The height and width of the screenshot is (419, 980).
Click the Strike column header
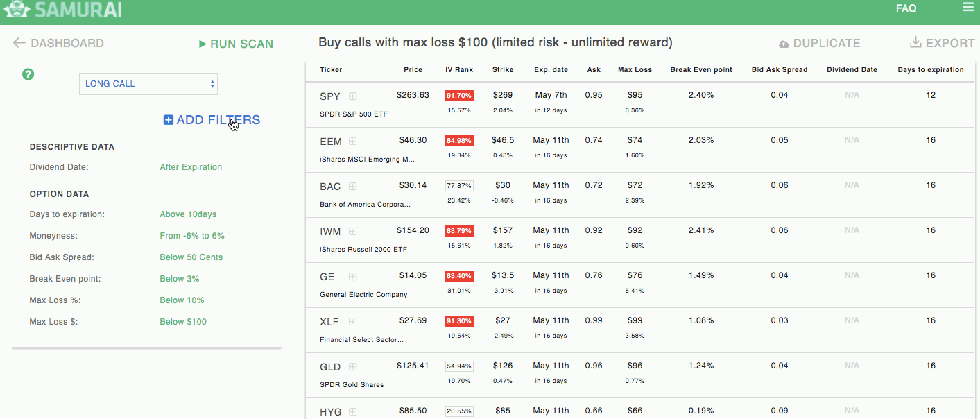click(x=503, y=70)
